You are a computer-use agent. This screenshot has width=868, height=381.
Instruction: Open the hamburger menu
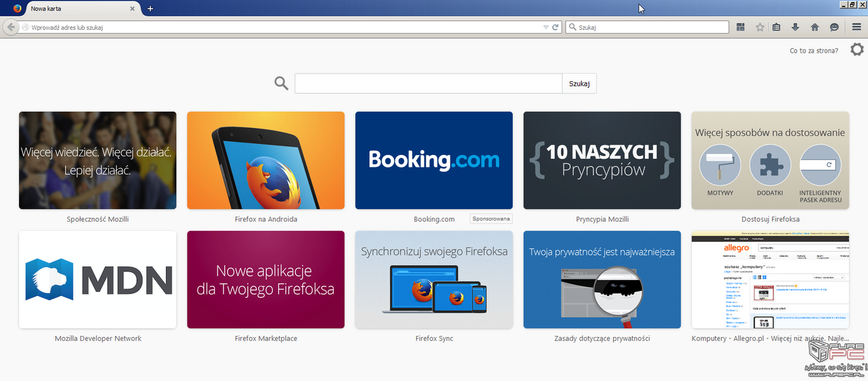tap(857, 27)
